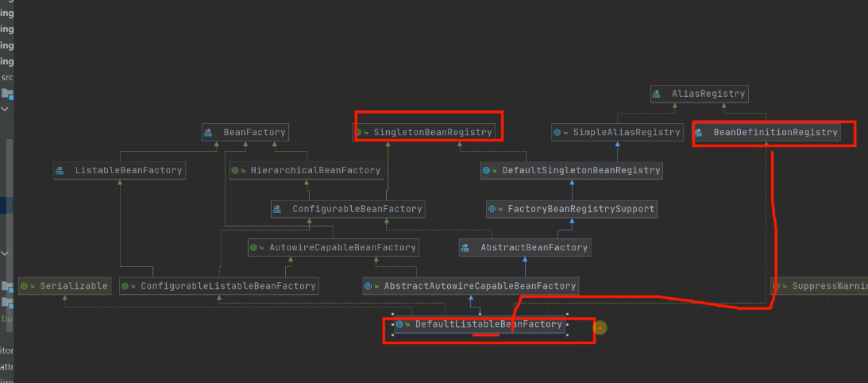Select the AbstractAutowireCapableBeanFactory node
Viewport: 868px width, 383px height.
[471, 286]
